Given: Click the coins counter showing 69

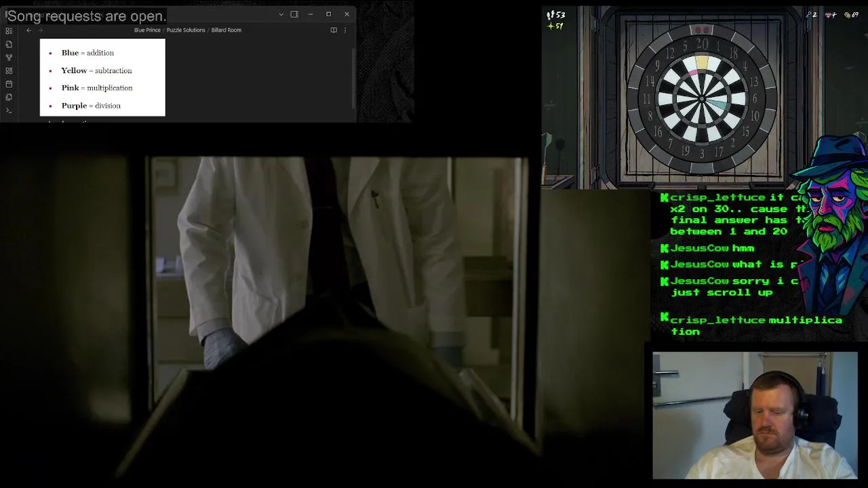Looking at the screenshot, I should (852, 15).
